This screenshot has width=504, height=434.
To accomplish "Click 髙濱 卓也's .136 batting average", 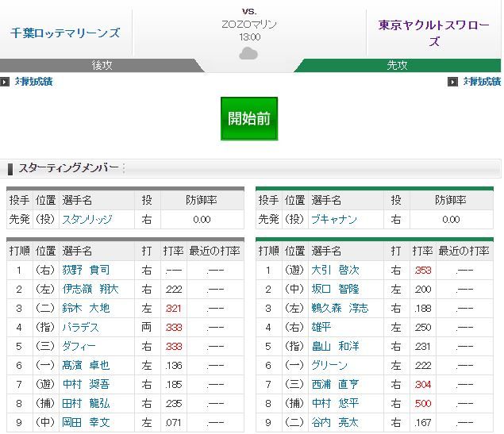I will pos(174,366).
